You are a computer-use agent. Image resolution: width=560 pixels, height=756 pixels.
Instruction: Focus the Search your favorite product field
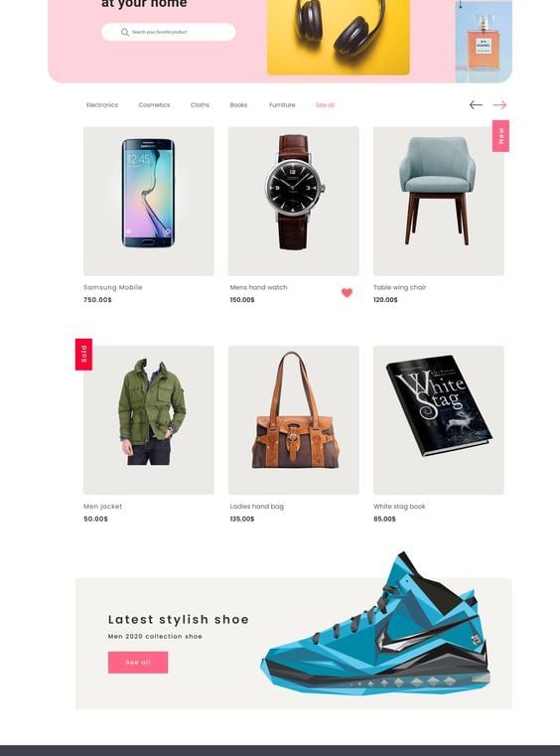pos(168,33)
